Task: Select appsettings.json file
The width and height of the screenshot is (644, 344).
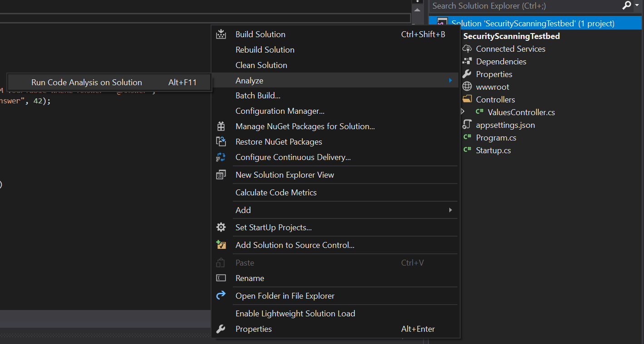Action: (505, 125)
